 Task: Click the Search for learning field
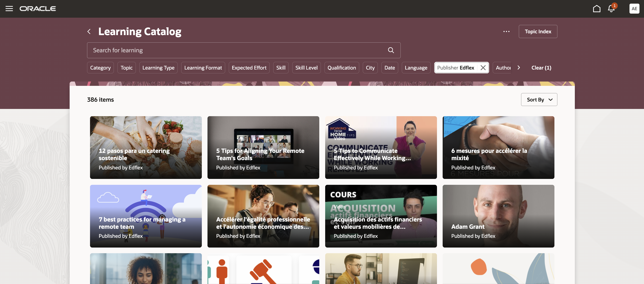coord(244,50)
